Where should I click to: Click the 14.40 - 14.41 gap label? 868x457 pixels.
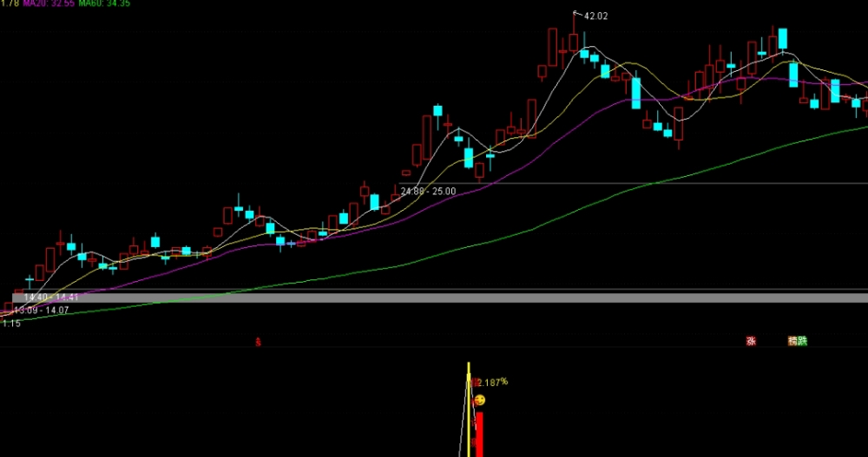(51, 297)
